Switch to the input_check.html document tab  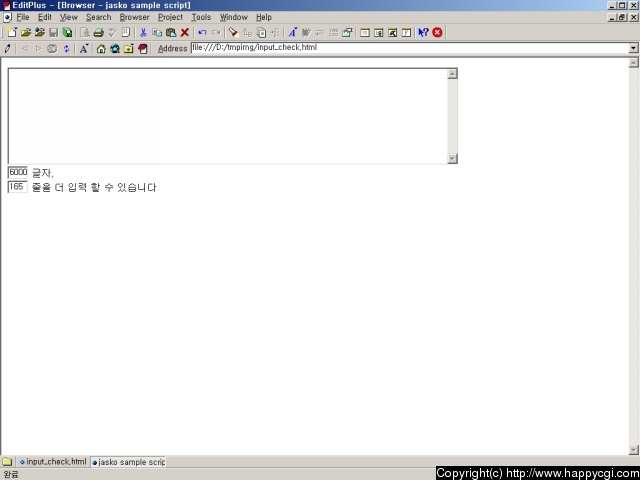coord(53,462)
